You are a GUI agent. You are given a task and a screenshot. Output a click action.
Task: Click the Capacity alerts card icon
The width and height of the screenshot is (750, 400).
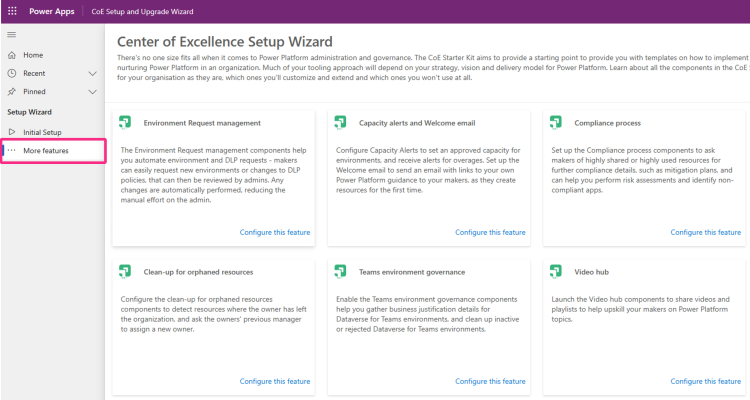click(x=341, y=123)
